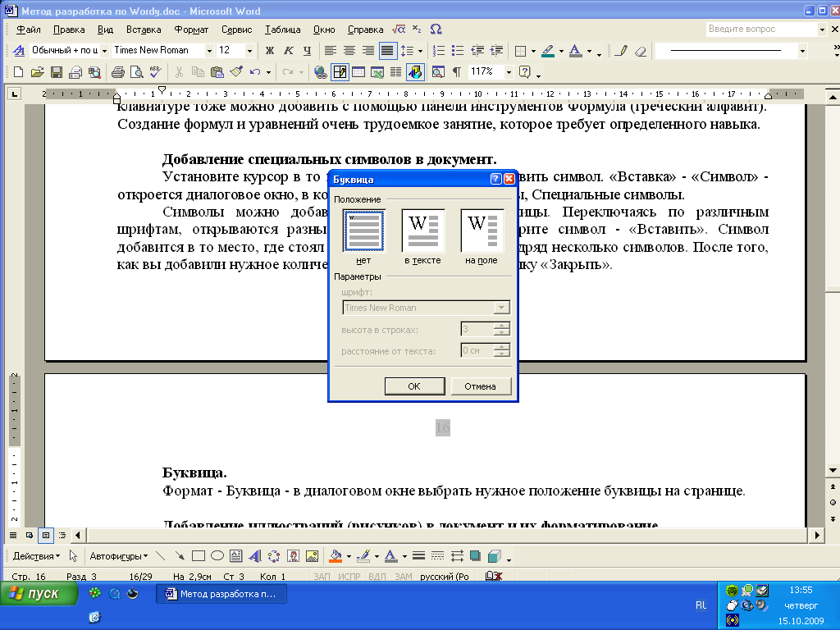Open the Сервис menu

pos(236,30)
